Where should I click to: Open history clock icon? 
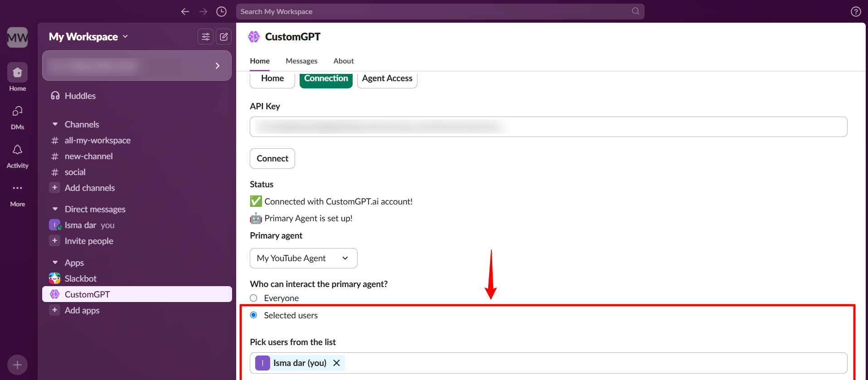coord(221,12)
